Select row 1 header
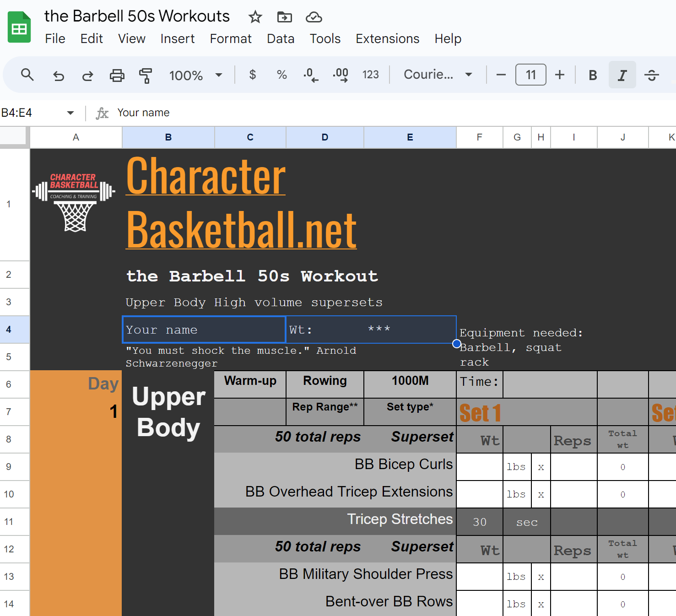This screenshot has width=676, height=616. click(15, 205)
